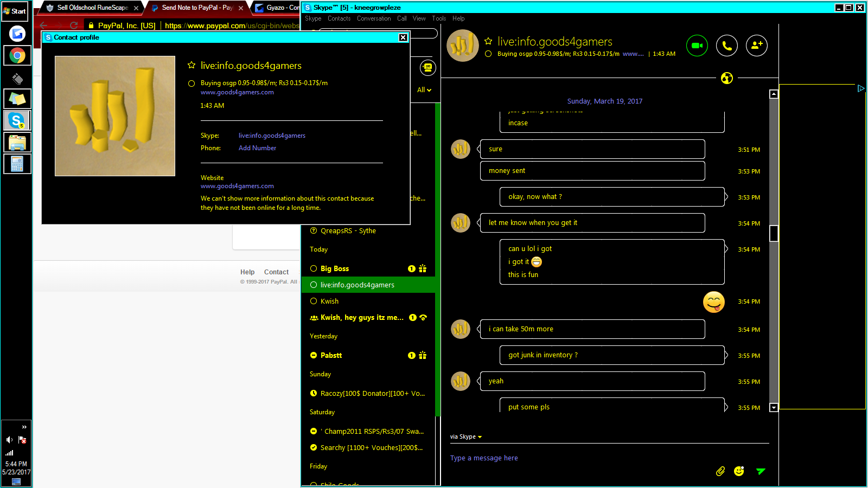Open the View menu
Viewport: 868px width, 488px height.
click(419, 18)
